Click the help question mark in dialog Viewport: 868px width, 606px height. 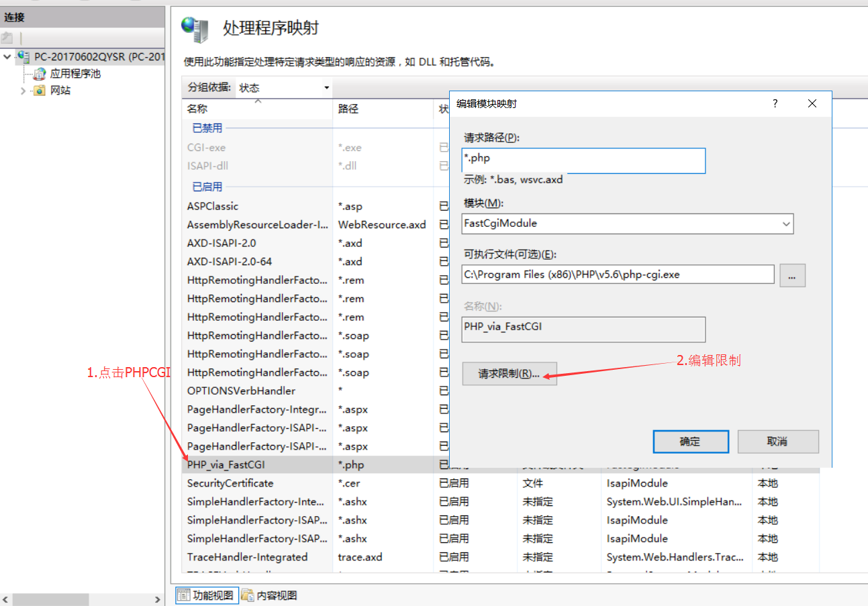775,103
